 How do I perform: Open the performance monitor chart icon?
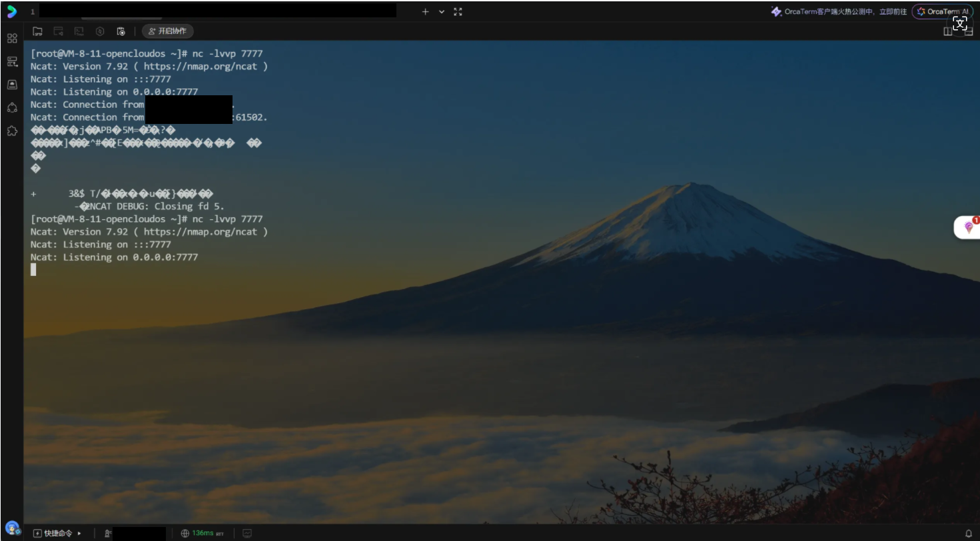tap(247, 533)
